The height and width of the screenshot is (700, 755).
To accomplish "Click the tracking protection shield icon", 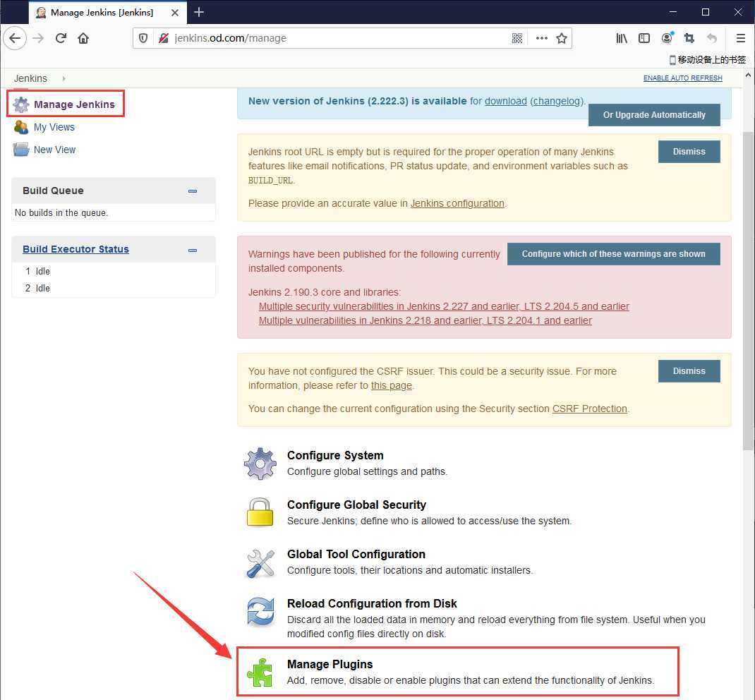I will (x=143, y=38).
